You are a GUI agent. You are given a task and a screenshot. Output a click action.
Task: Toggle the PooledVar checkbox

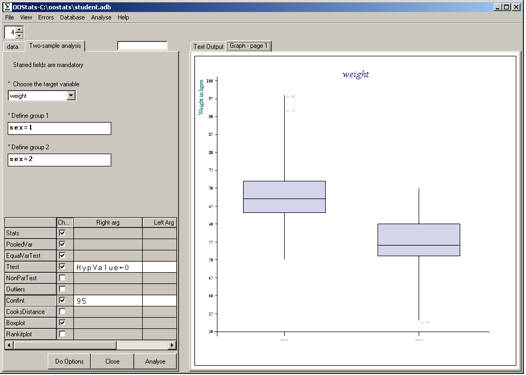62,244
